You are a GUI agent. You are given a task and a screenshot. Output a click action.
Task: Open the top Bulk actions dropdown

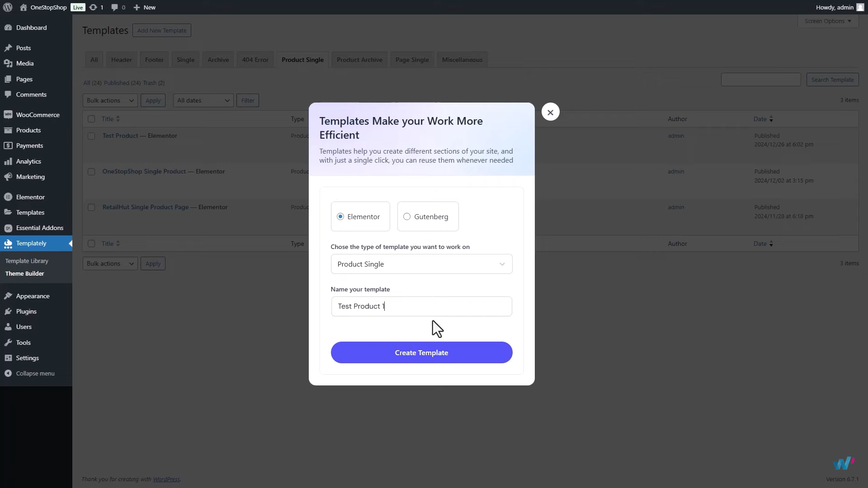click(x=110, y=100)
